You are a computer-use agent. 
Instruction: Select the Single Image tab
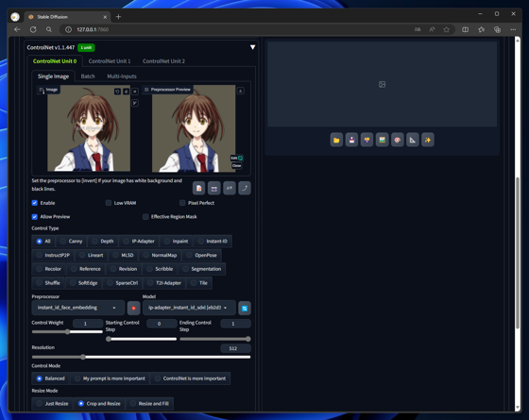pos(53,76)
